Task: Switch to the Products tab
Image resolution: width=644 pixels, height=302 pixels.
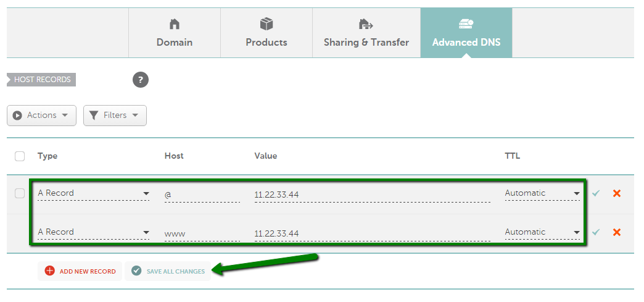Action: click(266, 33)
